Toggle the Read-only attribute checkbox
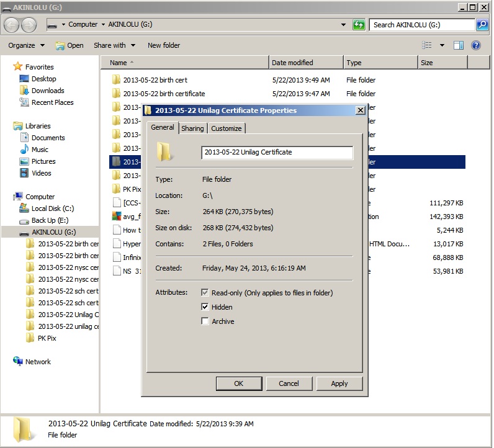This screenshot has width=494, height=448. coord(205,293)
